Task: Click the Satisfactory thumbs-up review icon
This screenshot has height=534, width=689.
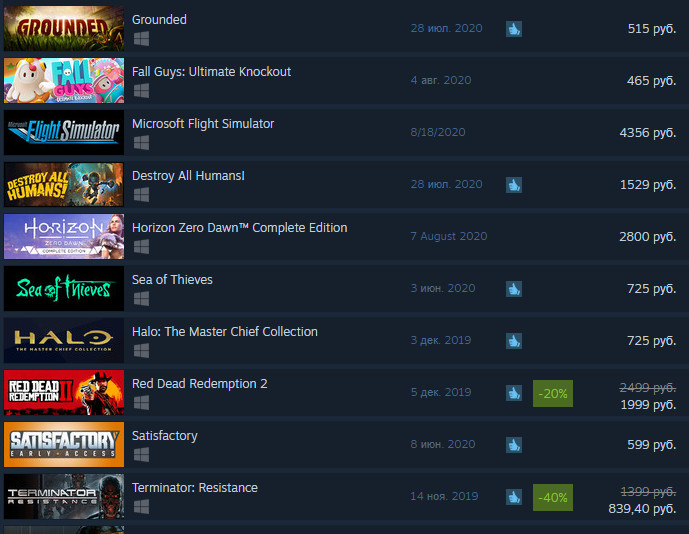Action: click(x=514, y=445)
